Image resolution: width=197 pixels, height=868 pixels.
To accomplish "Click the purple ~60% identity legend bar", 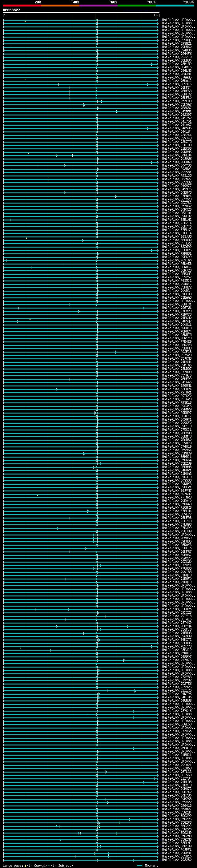I will [x=98, y=6].
